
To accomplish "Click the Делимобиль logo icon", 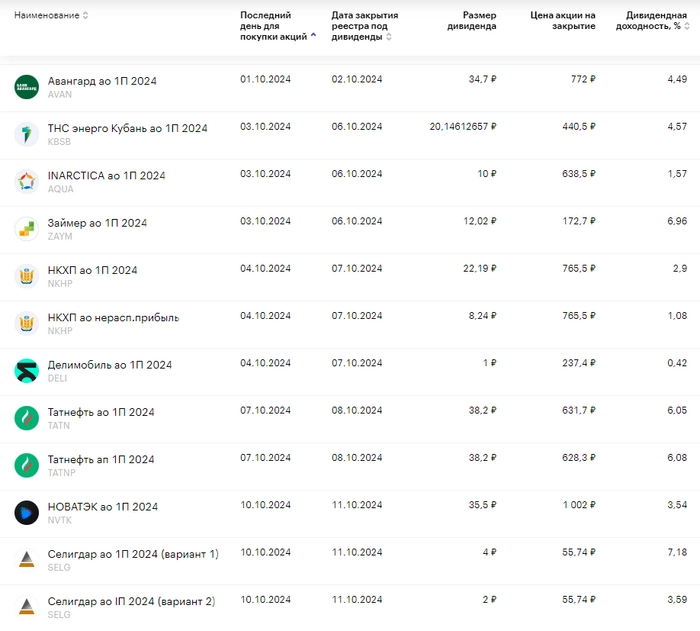I will 27,371.
